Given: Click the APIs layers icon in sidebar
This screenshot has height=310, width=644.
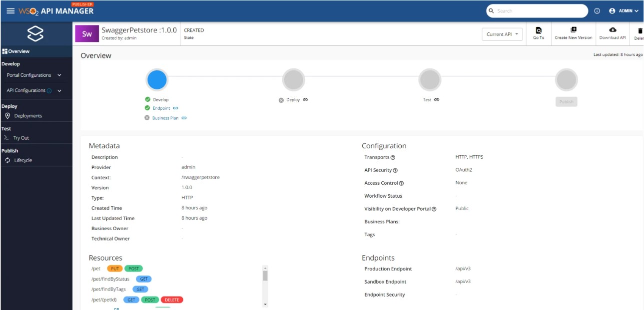Looking at the screenshot, I should pos(35,34).
